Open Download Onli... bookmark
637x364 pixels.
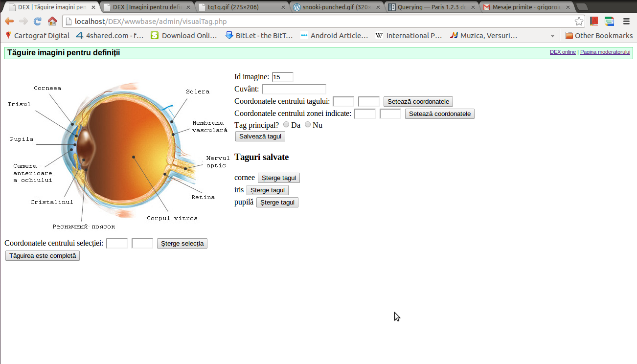click(x=184, y=35)
